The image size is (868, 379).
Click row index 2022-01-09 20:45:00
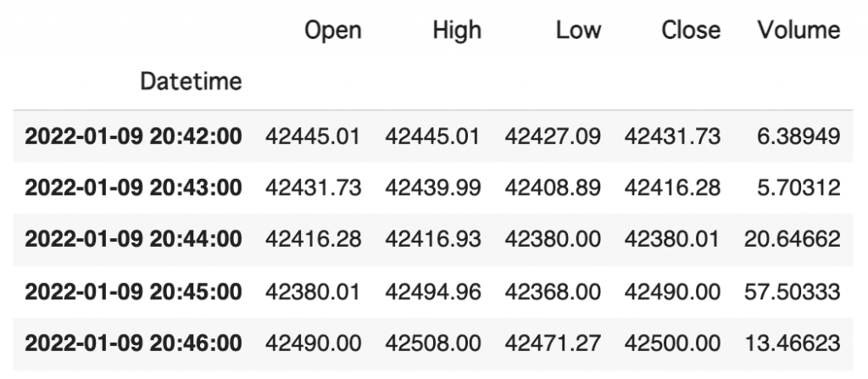pos(133,292)
